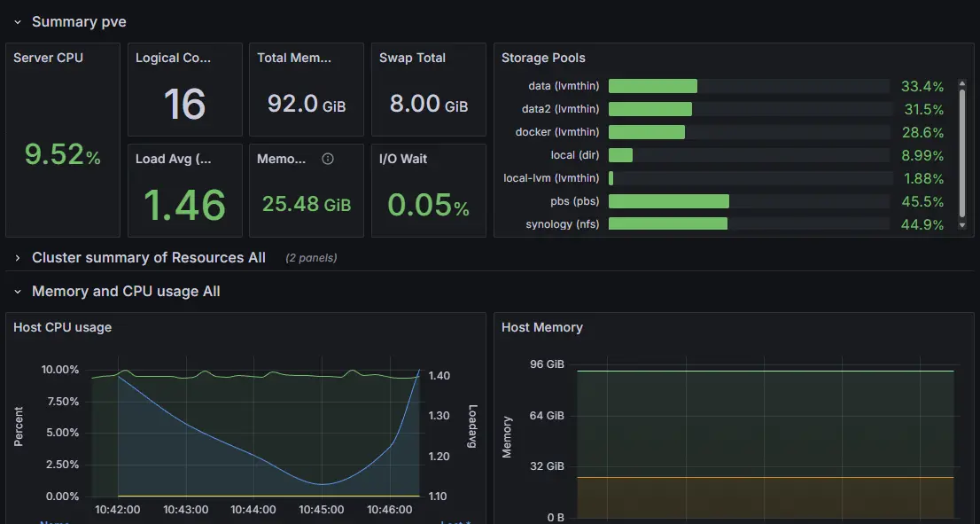
Task: Collapse the Summary pve row chevron
Action: click(17, 21)
